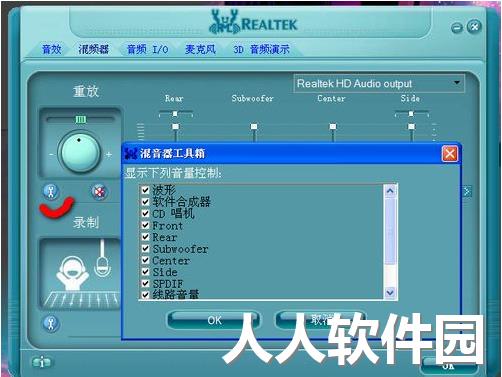Click the playback master volume knob

pos(79,152)
